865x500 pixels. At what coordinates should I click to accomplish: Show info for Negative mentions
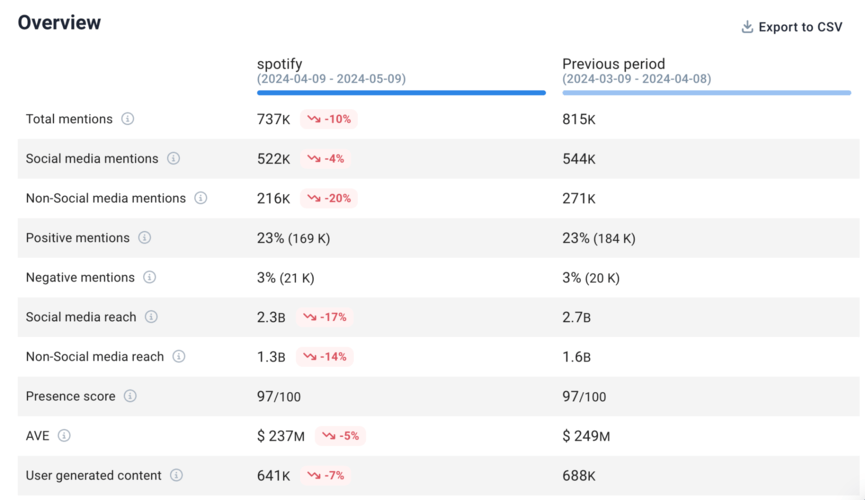tap(150, 278)
